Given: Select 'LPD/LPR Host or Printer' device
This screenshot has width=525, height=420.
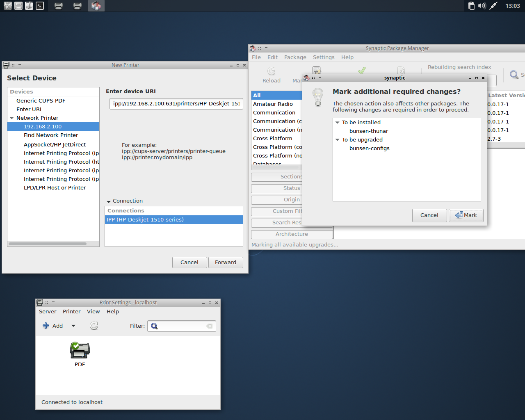Looking at the screenshot, I should (53, 188).
